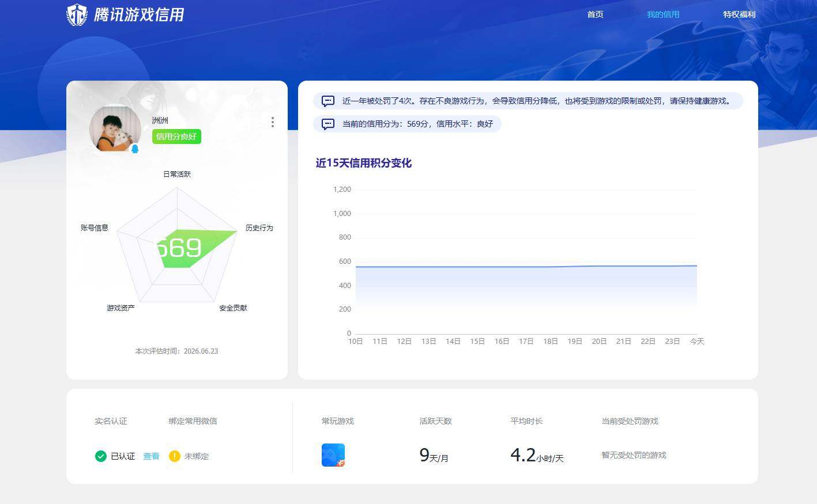The height and width of the screenshot is (504, 817).
Task: Click the 游戏资产 radar label
Action: [x=121, y=308]
